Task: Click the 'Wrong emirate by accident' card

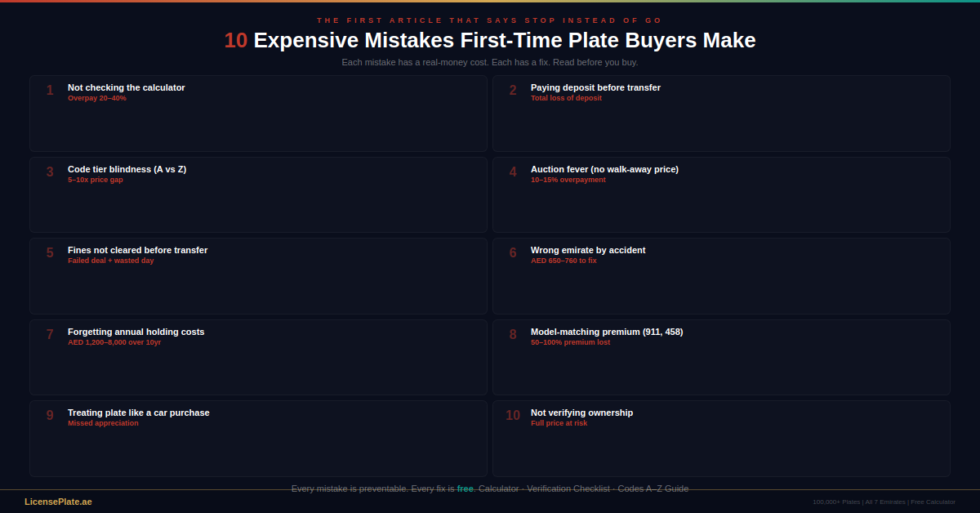Action: click(721, 276)
